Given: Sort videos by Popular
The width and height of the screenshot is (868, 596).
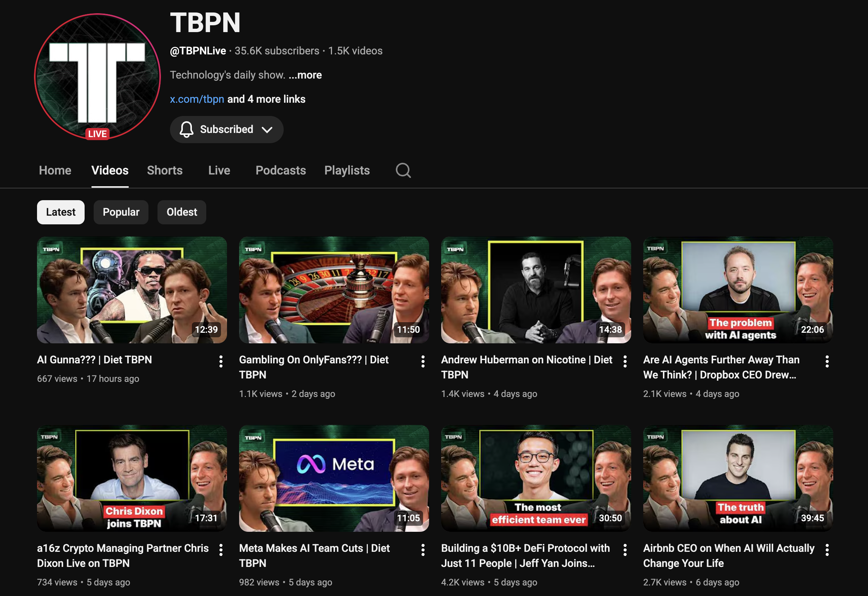Looking at the screenshot, I should tap(121, 212).
